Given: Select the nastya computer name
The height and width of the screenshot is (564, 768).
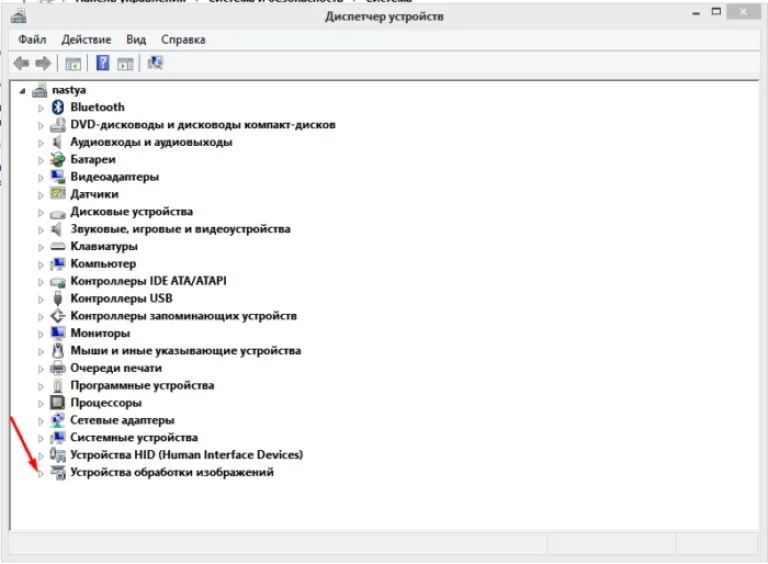Looking at the screenshot, I should (x=69, y=90).
